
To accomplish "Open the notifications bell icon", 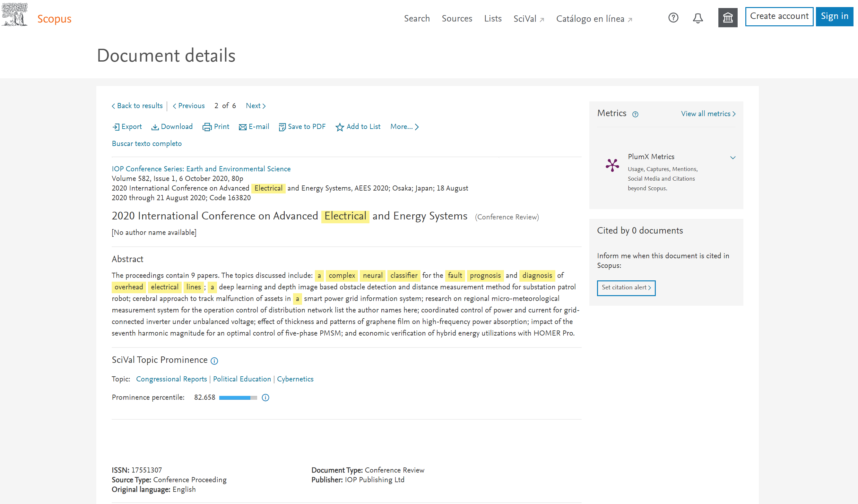I will (698, 18).
